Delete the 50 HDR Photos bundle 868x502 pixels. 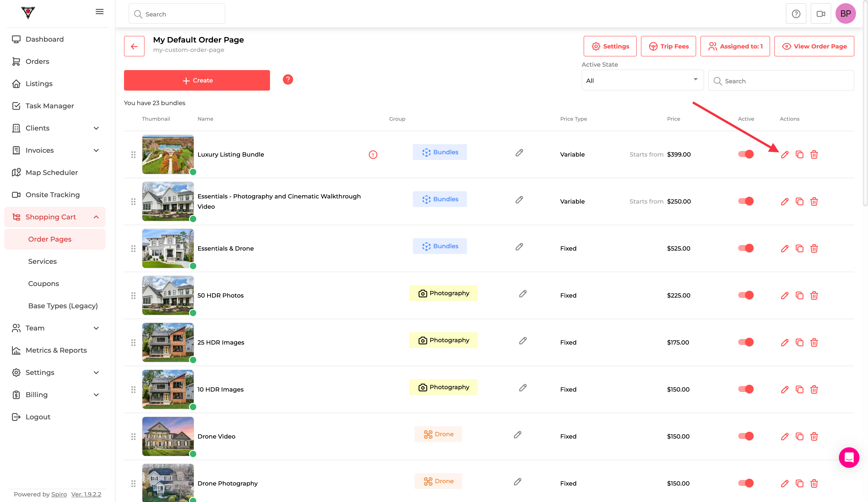[x=814, y=296]
